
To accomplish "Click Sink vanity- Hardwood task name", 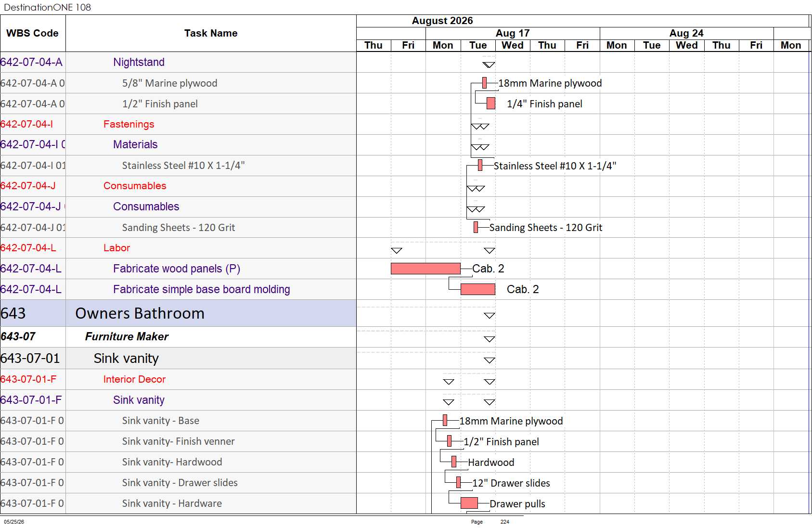I will click(172, 462).
